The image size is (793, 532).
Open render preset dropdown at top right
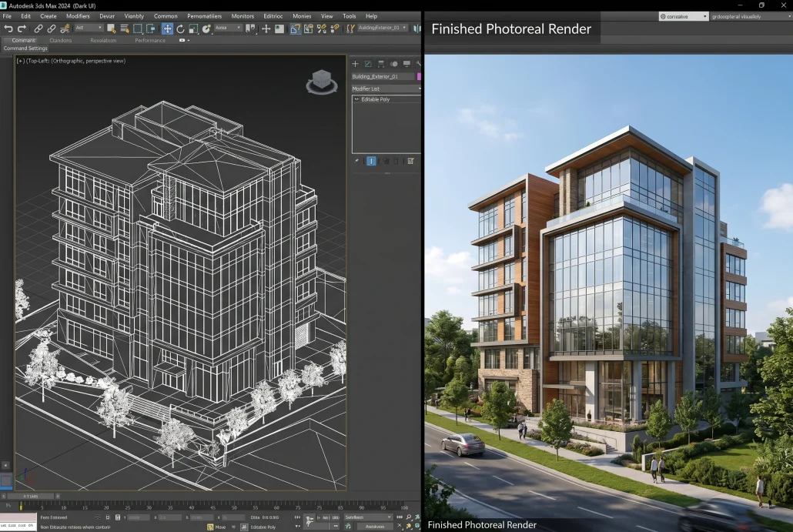(683, 16)
